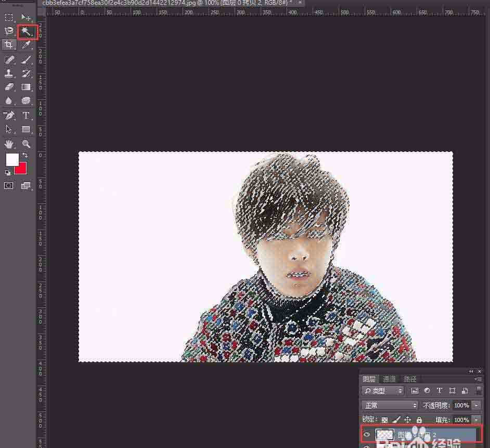Toggle the lock all padlock icon
The width and height of the screenshot is (490, 448).
click(419, 419)
